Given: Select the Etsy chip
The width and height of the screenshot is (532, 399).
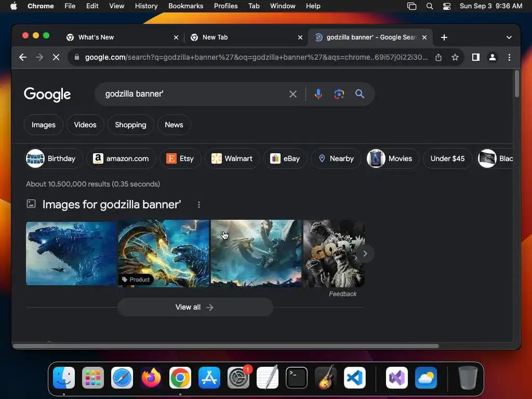Looking at the screenshot, I should (180, 158).
